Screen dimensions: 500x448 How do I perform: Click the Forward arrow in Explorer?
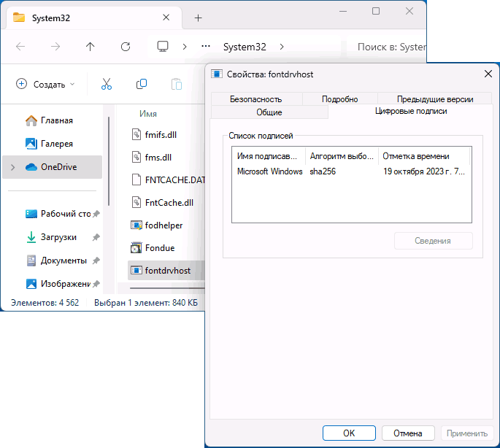coord(55,47)
